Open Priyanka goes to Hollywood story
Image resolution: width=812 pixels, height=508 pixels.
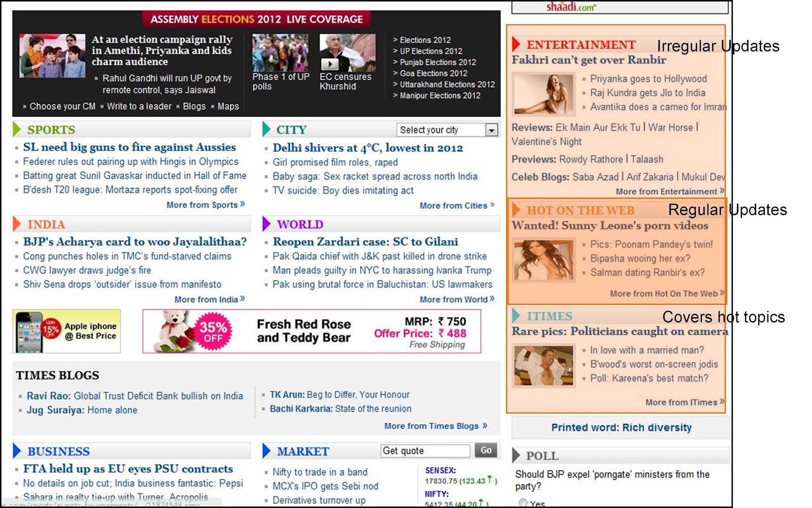coord(648,79)
